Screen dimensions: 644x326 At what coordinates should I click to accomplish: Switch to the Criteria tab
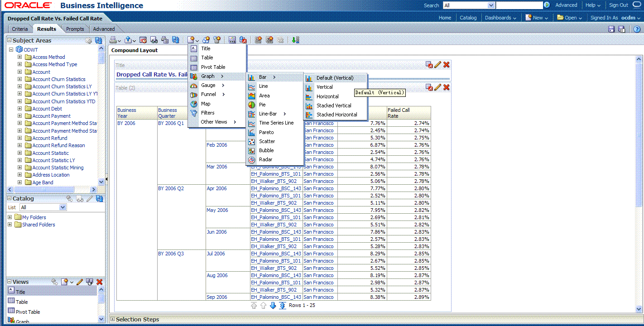[x=20, y=29]
